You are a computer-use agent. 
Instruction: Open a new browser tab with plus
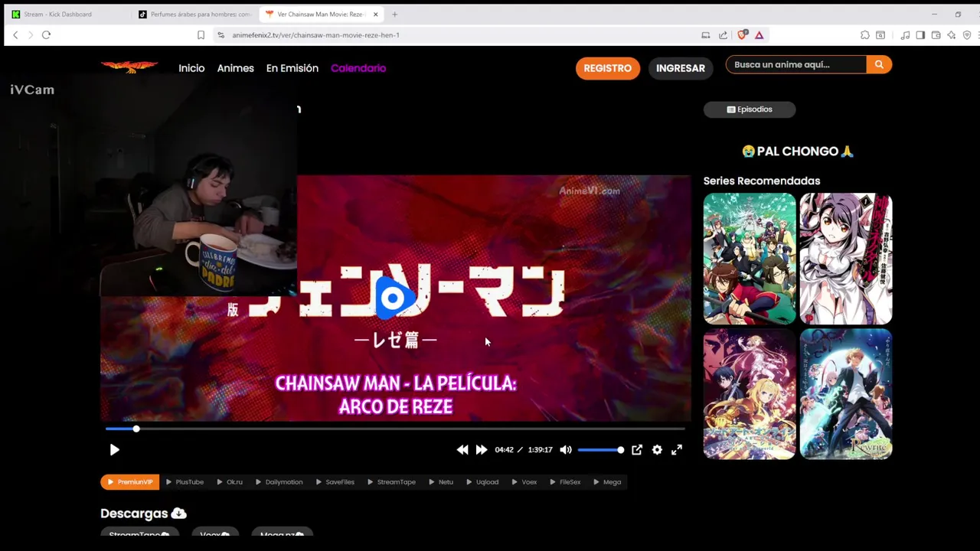(x=394, y=15)
